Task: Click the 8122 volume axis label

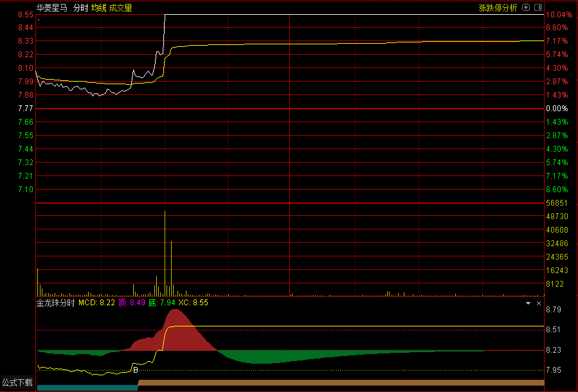Action: [555, 284]
